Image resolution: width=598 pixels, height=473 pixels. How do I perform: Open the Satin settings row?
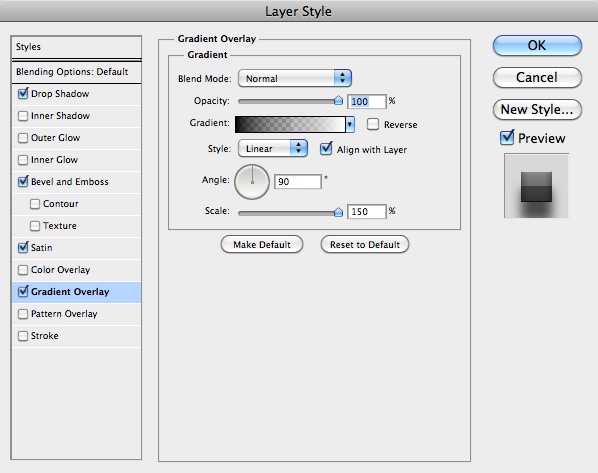77,248
